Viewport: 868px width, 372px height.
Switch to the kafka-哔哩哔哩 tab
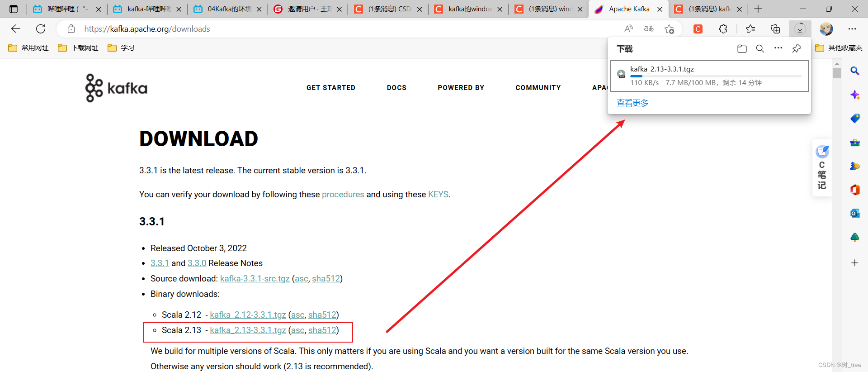[147, 9]
